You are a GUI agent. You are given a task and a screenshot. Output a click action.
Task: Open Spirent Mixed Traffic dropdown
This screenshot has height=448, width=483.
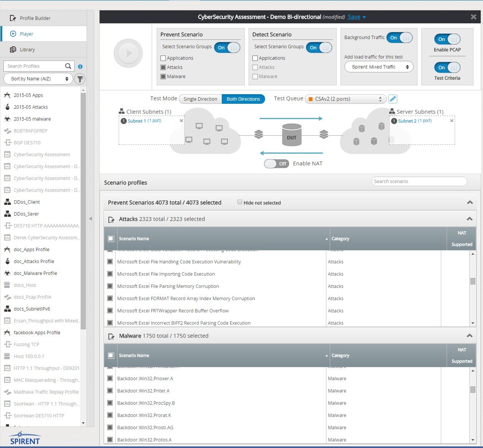tap(379, 67)
